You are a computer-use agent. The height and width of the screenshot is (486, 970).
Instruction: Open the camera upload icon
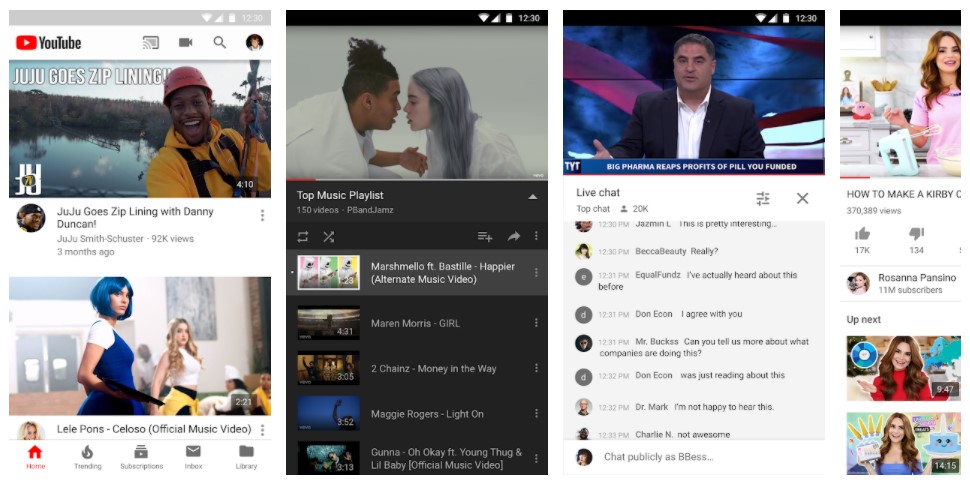coord(186,43)
